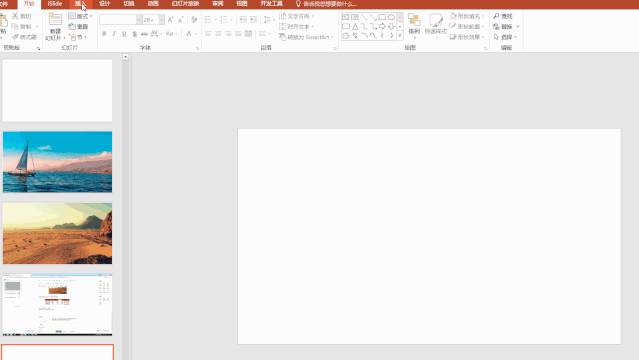Image resolution: width=639 pixels, height=360 pixels.
Task: Open Shape Fill (形状填充) dropdown
Action: click(x=467, y=16)
